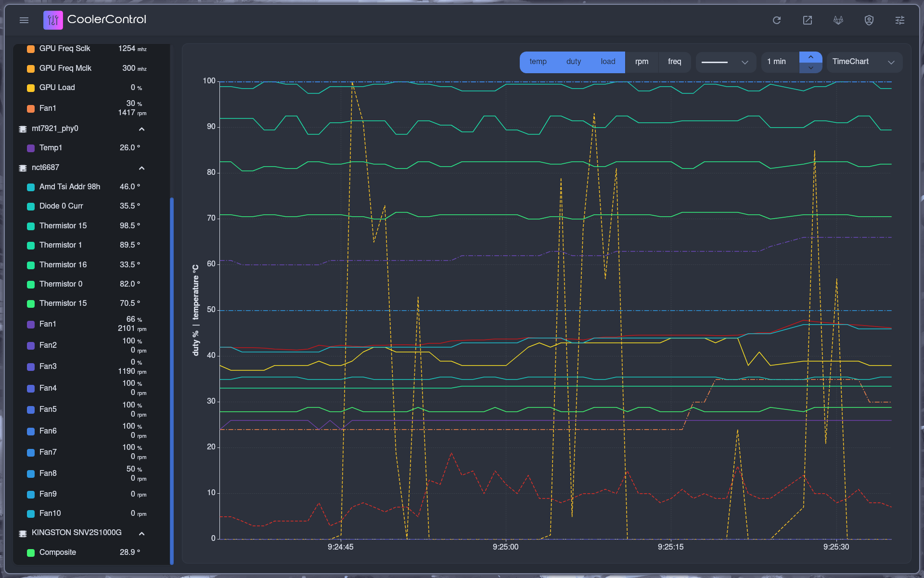
Task: Open the line style dropdown
Action: click(725, 62)
